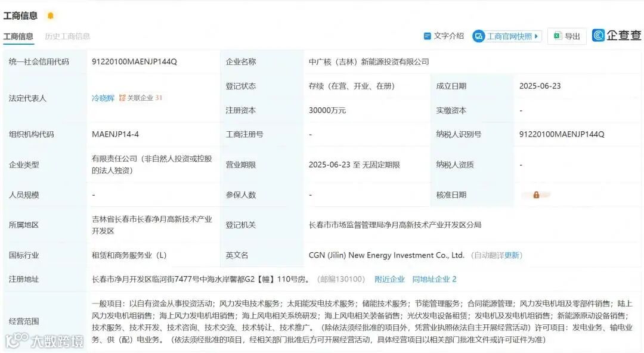Click the lock icon in 核准日期 row

click(x=536, y=195)
